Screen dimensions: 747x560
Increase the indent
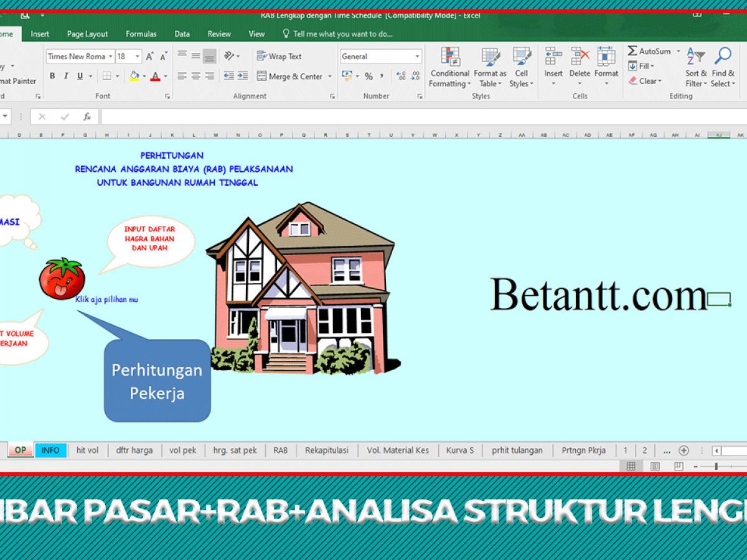[x=242, y=77]
